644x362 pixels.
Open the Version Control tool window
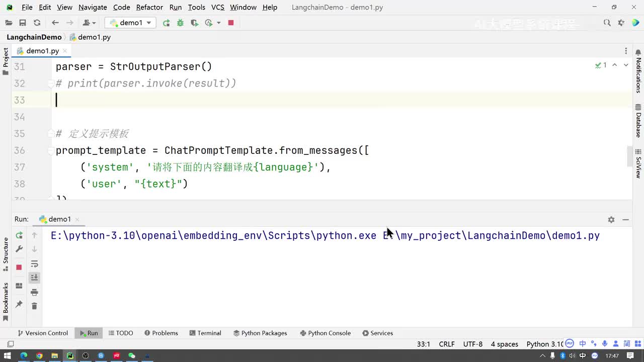pyautogui.click(x=43, y=333)
